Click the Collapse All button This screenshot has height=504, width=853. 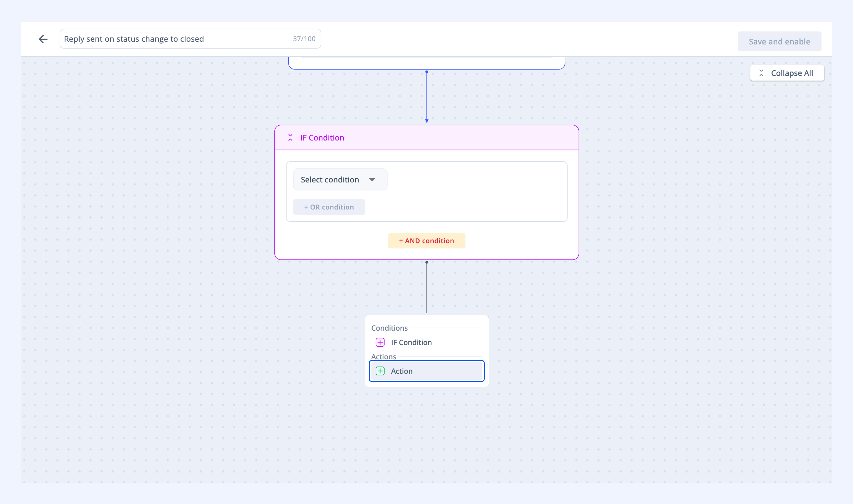pos(787,73)
